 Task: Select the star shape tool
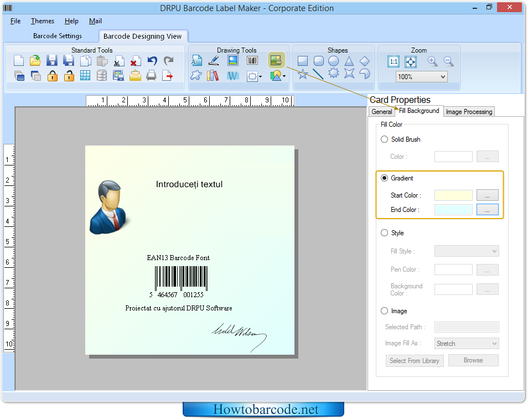click(x=303, y=74)
